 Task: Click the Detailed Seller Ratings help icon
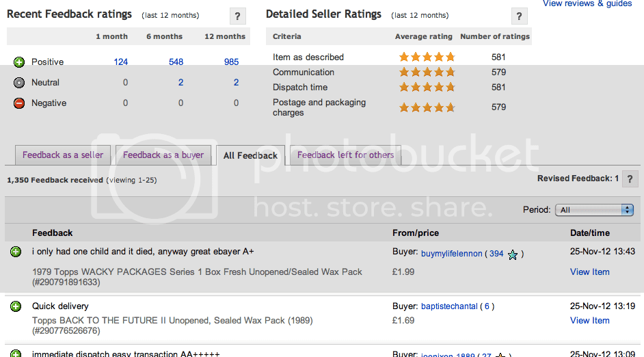(x=519, y=17)
